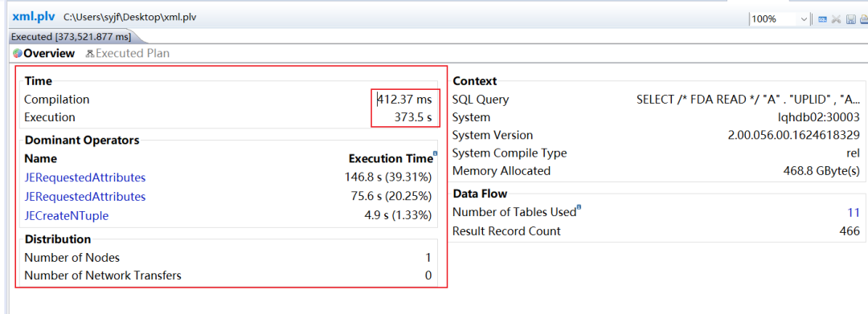Open the first JERequestedAttributes operator (146.8 s)
Viewport: 868px width, 314px height.
[x=84, y=177]
